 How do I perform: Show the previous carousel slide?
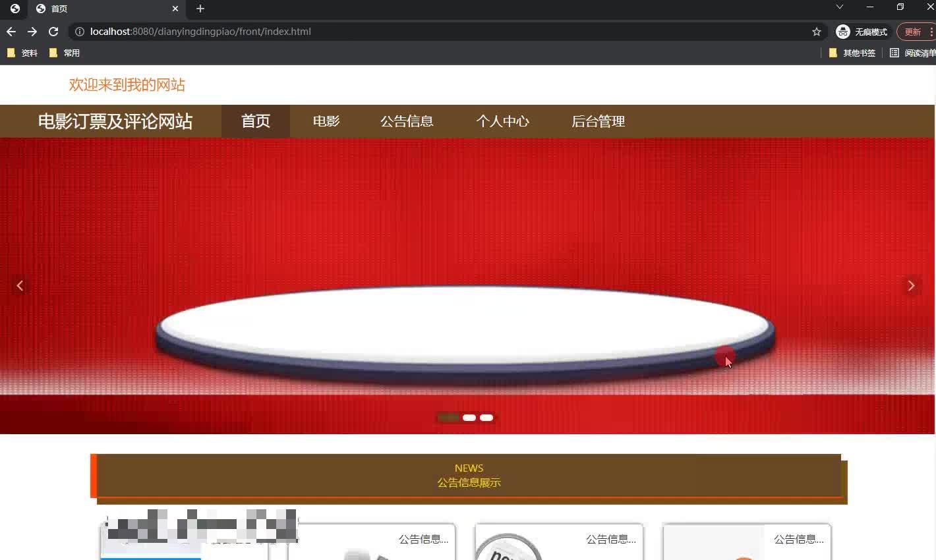click(x=20, y=285)
